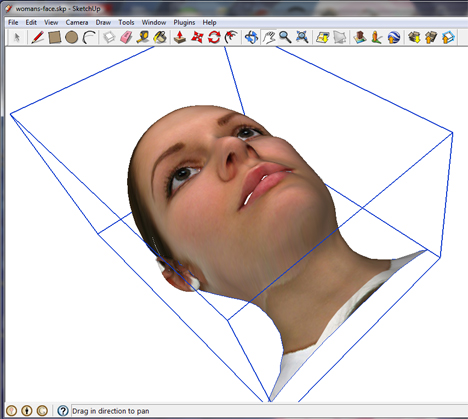
Task: Select the Pan hand tool
Action: pyautogui.click(x=269, y=37)
